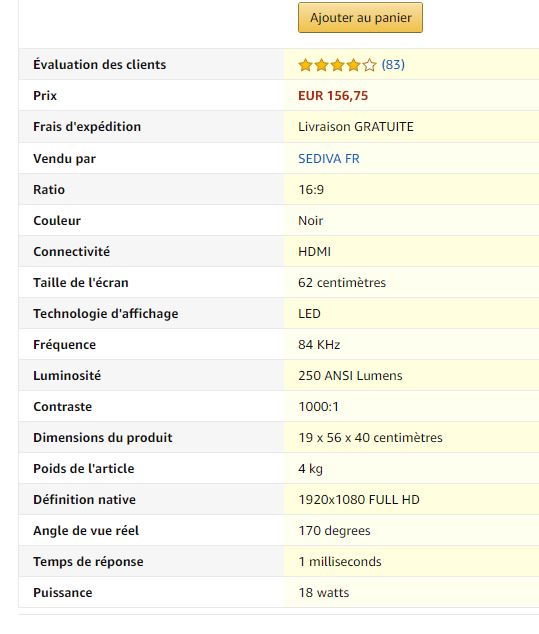Select the 250 ANSI Lumens value
Viewport: 539px width, 634px height.
coord(350,376)
